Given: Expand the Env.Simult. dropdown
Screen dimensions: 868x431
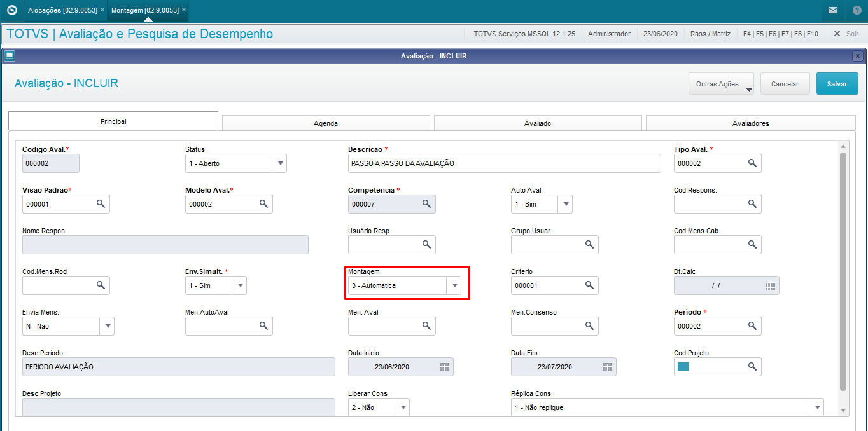Looking at the screenshot, I should pos(240,285).
